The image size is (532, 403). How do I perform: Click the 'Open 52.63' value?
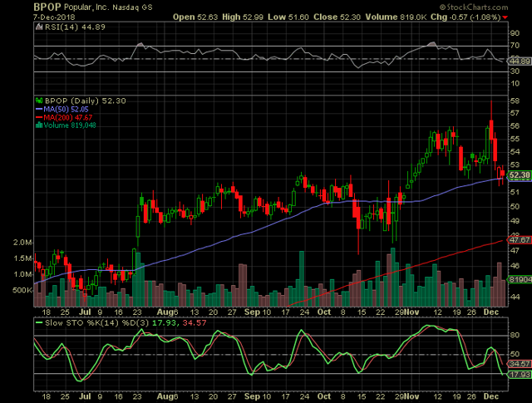click(x=195, y=17)
